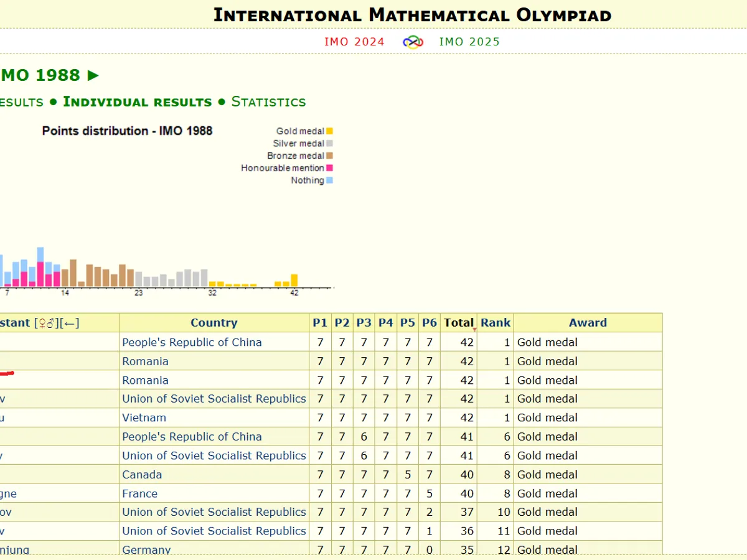Sort by Award column header
This screenshot has height=560, width=747.
587,323
